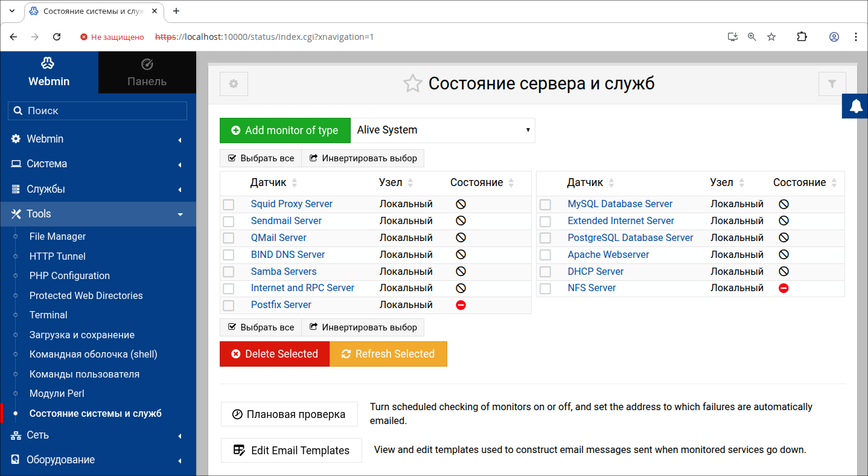Image resolution: width=868 pixels, height=476 pixels.
Task: Open the Apache Webserver monitor link
Action: [608, 255]
